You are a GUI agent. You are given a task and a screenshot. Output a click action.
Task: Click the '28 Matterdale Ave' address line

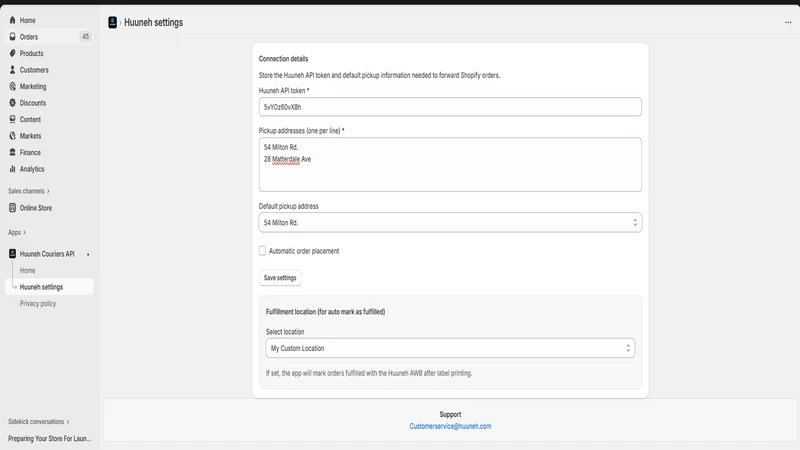[x=287, y=159]
